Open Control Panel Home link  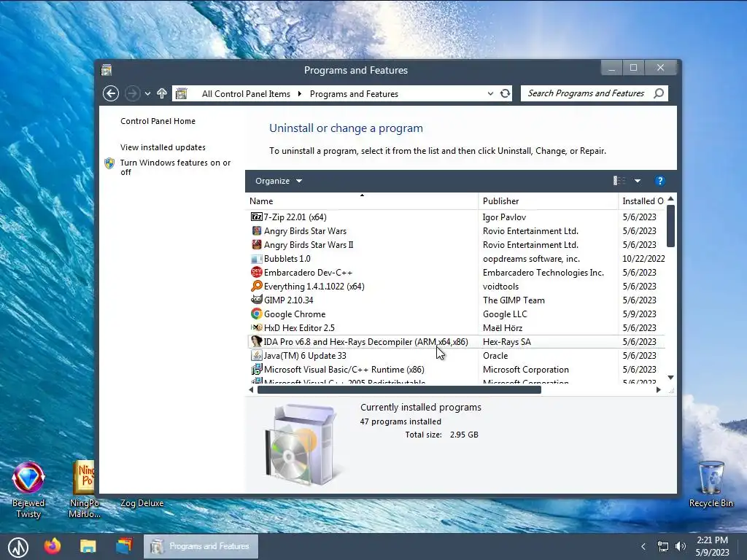pyautogui.click(x=158, y=121)
